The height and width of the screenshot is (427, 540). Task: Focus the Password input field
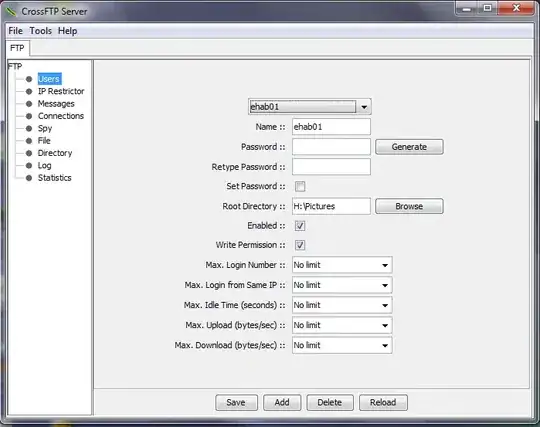(331, 147)
